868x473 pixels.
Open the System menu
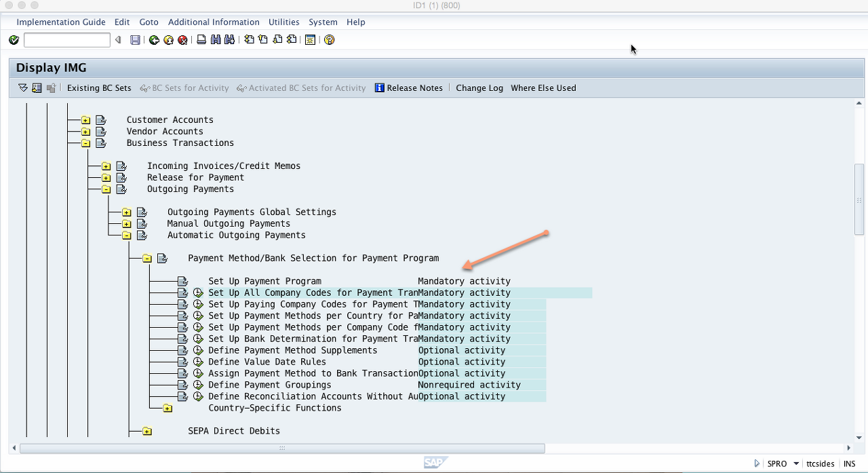click(x=323, y=22)
